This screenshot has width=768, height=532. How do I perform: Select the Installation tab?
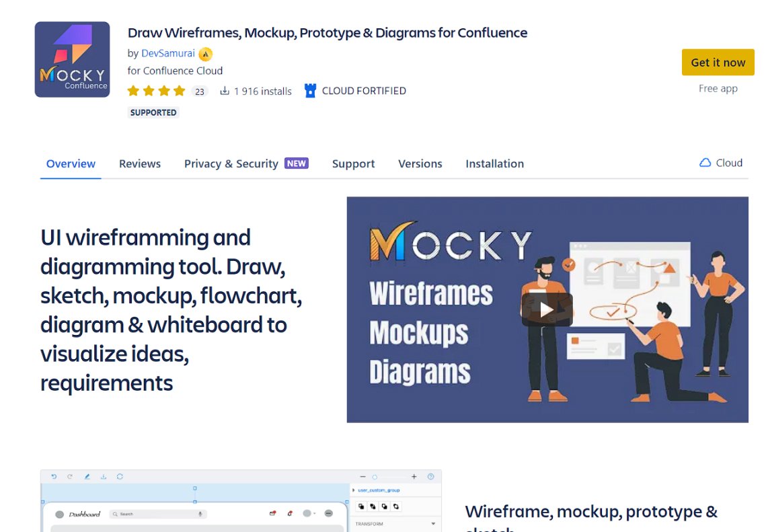495,163
